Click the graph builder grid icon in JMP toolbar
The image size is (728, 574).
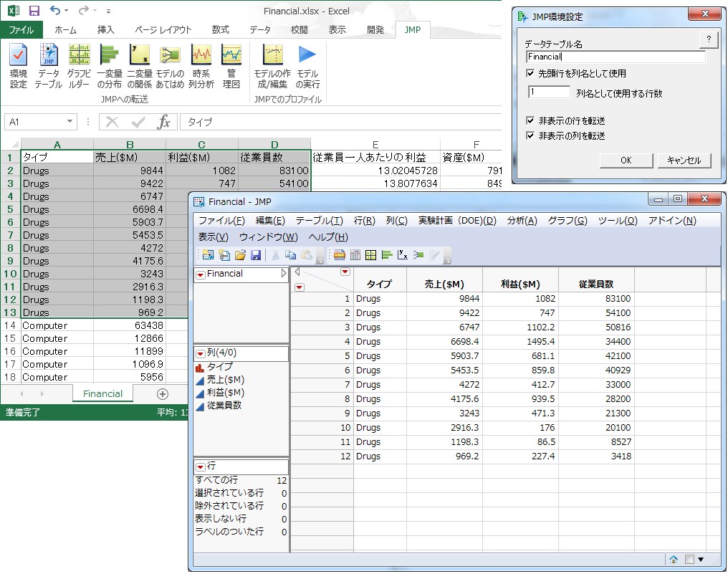tap(370, 254)
